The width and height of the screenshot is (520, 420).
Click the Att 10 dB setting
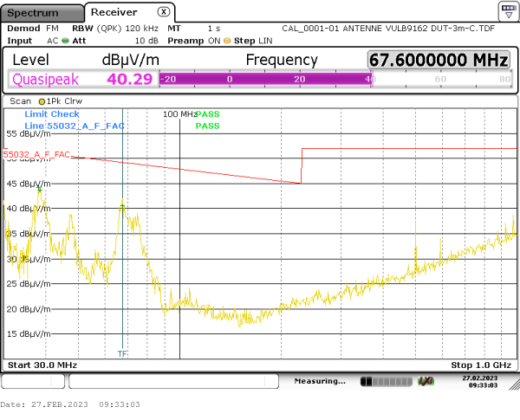click(x=115, y=41)
